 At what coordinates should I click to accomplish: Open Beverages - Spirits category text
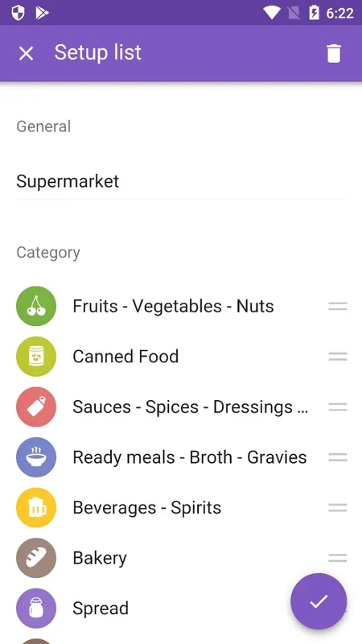point(147,508)
